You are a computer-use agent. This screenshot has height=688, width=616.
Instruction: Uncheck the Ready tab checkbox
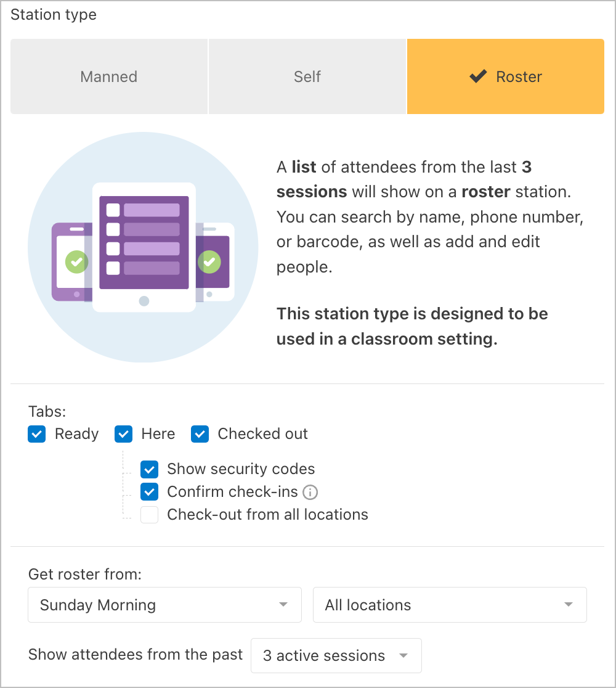pos(37,434)
